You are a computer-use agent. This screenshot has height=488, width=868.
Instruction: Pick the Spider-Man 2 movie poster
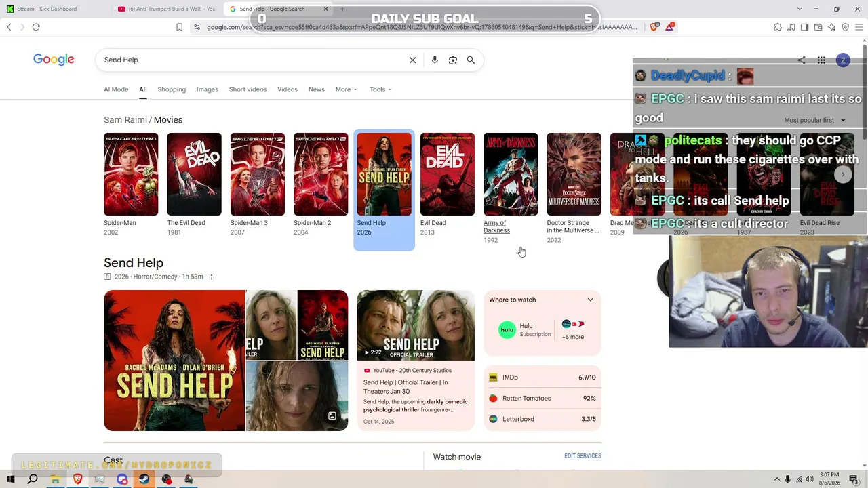pos(321,174)
